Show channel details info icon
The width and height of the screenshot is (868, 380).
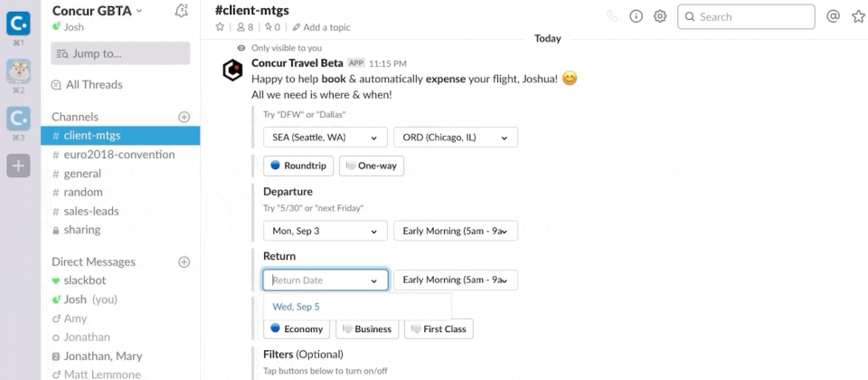(x=636, y=16)
